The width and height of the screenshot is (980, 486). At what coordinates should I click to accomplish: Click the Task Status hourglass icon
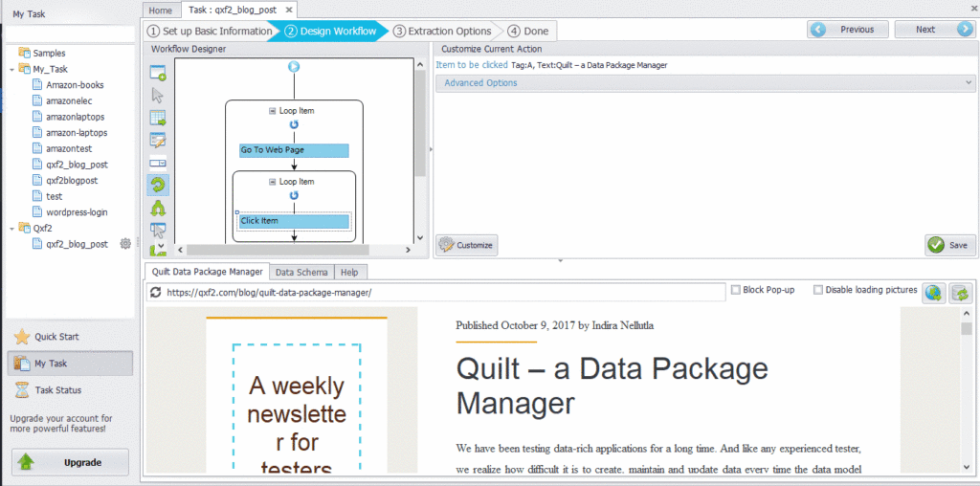[x=22, y=390]
